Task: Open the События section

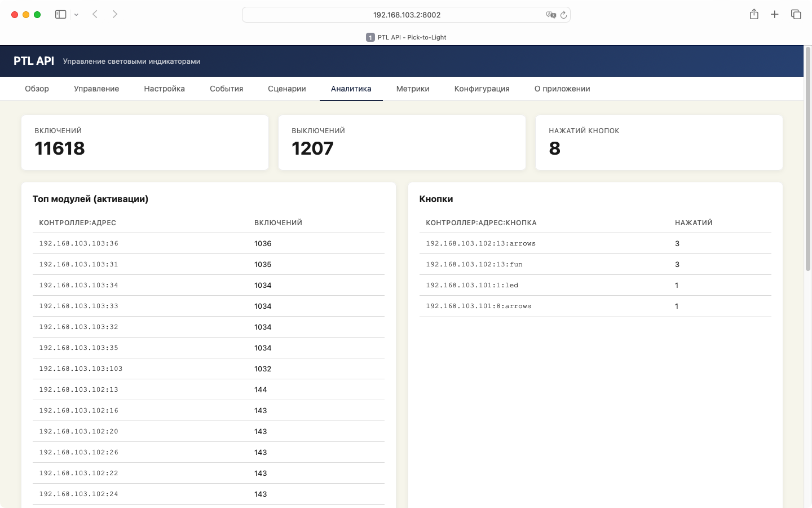Action: (x=226, y=89)
